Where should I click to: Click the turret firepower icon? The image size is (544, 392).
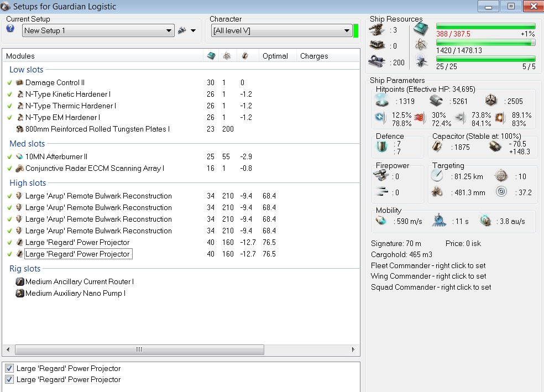(x=381, y=175)
